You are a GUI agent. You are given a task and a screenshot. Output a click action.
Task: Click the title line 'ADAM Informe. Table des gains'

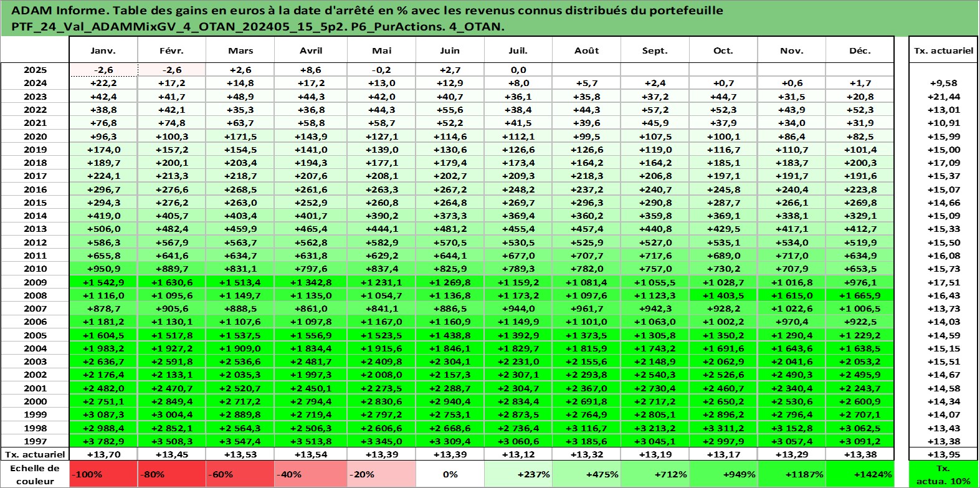368,11
